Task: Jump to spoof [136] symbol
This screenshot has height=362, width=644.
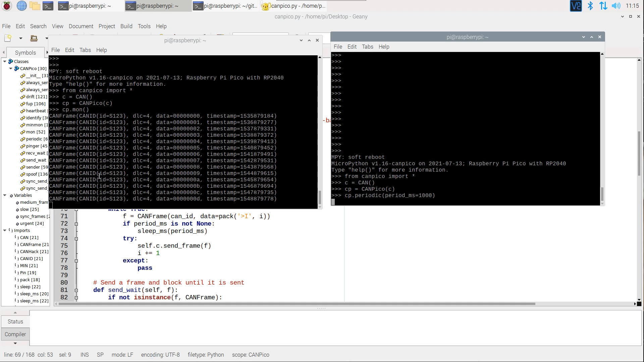Action: (37, 174)
